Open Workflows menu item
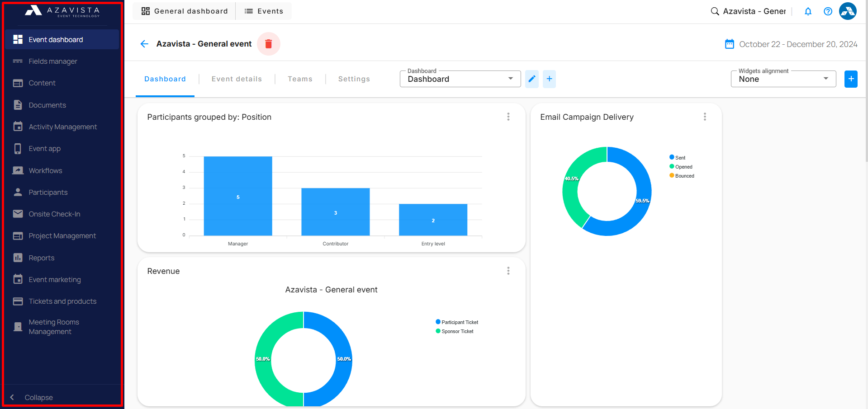Viewport: 868px width, 409px height. pyautogui.click(x=62, y=170)
